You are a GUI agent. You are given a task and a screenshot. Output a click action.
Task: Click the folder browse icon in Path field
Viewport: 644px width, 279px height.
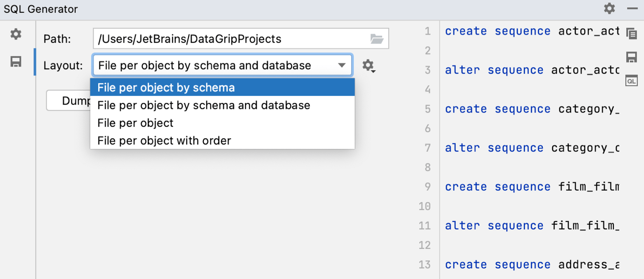click(x=377, y=39)
